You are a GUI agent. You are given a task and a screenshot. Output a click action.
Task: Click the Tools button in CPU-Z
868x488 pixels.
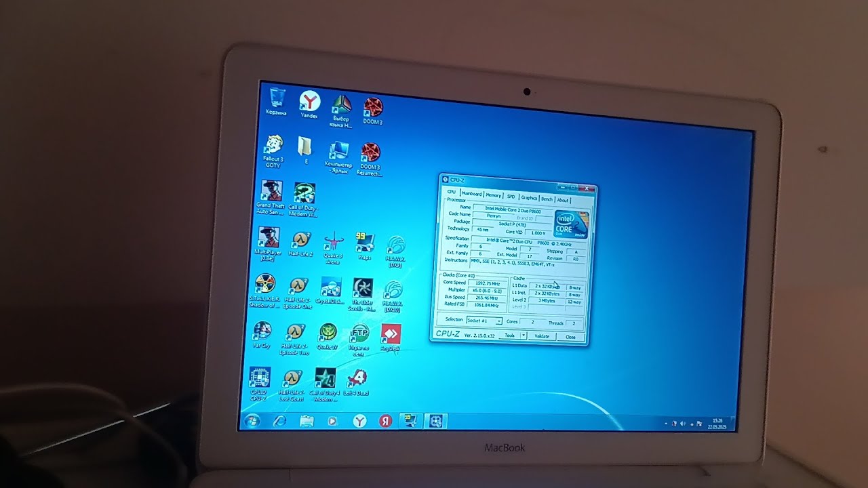point(509,335)
